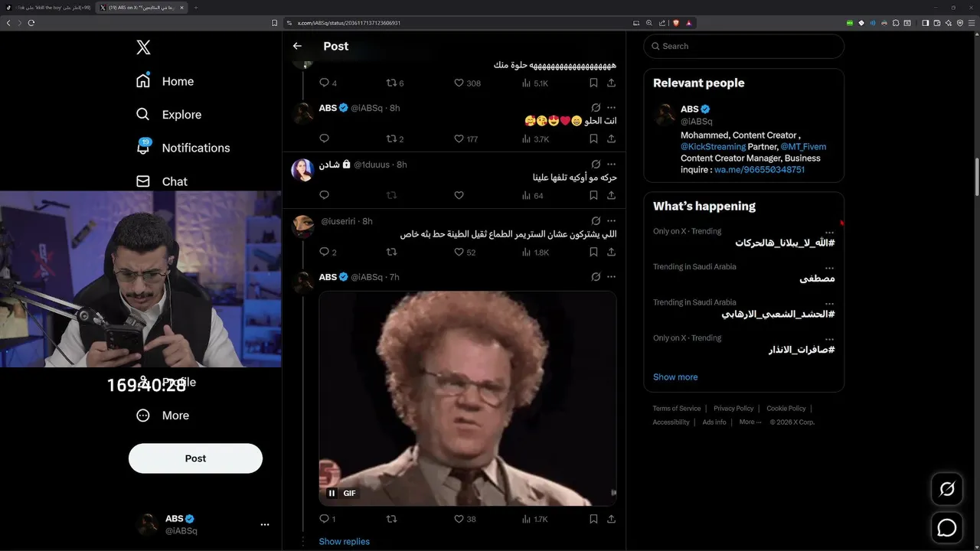Open the wa.me/966550348751 link
980x551 pixels.
point(759,170)
